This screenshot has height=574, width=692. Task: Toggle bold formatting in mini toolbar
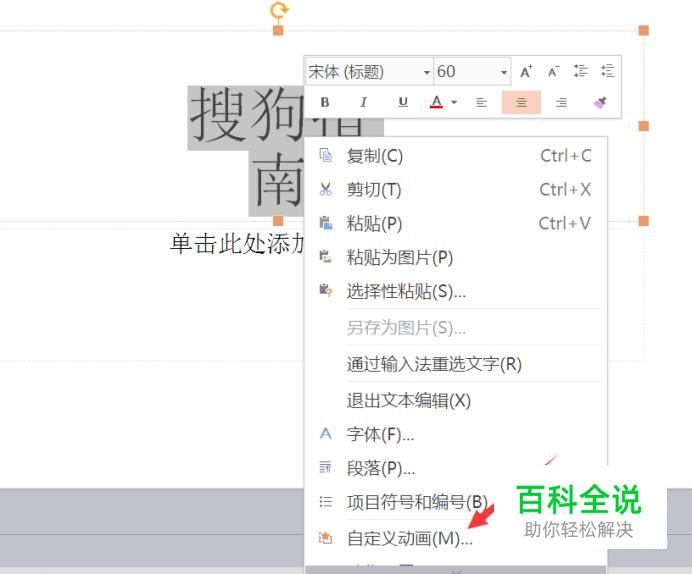pyautogui.click(x=325, y=102)
